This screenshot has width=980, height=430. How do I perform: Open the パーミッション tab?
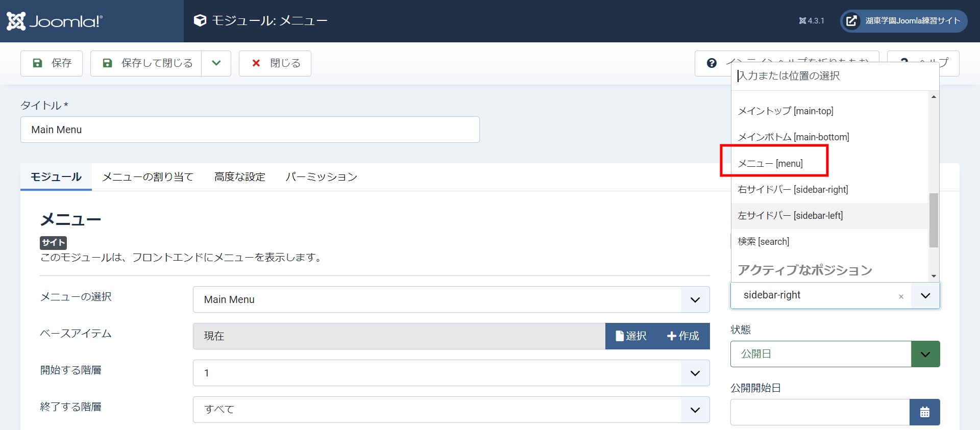coord(321,177)
